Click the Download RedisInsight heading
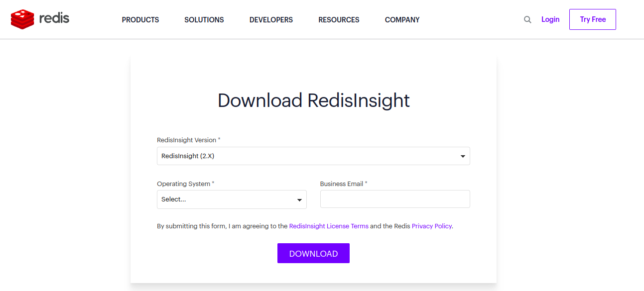Screen dimensions: 644x291 [313, 100]
